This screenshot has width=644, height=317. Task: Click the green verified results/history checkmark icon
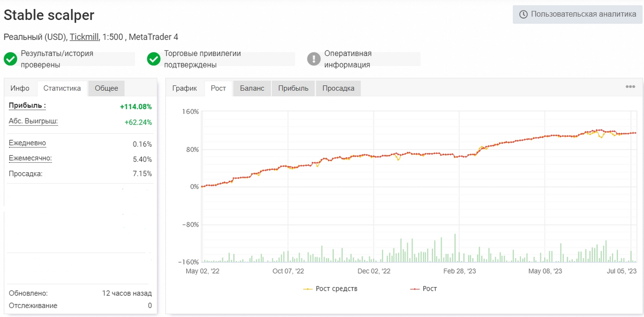point(10,59)
